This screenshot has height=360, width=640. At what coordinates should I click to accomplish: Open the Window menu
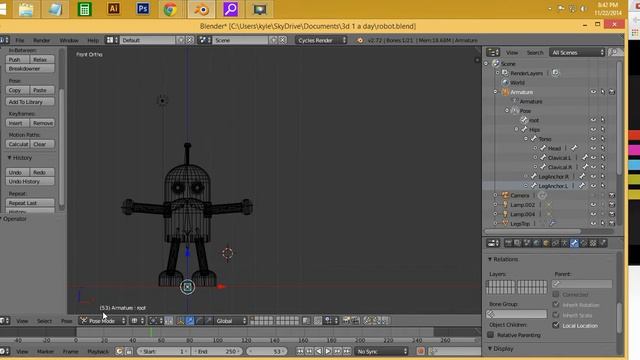69,40
